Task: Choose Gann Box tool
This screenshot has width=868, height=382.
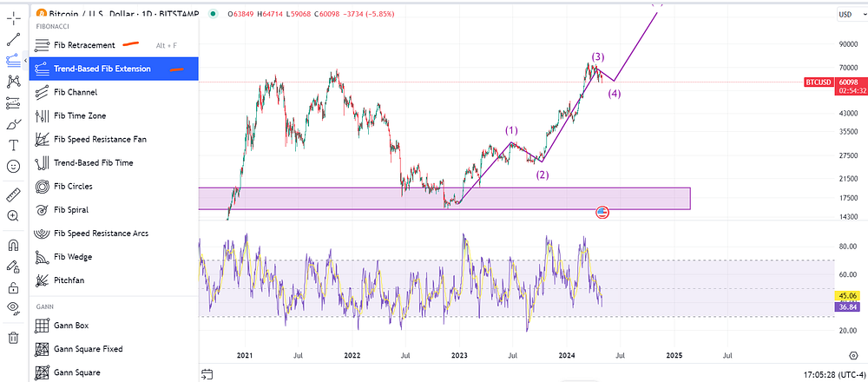Action: (x=114, y=326)
